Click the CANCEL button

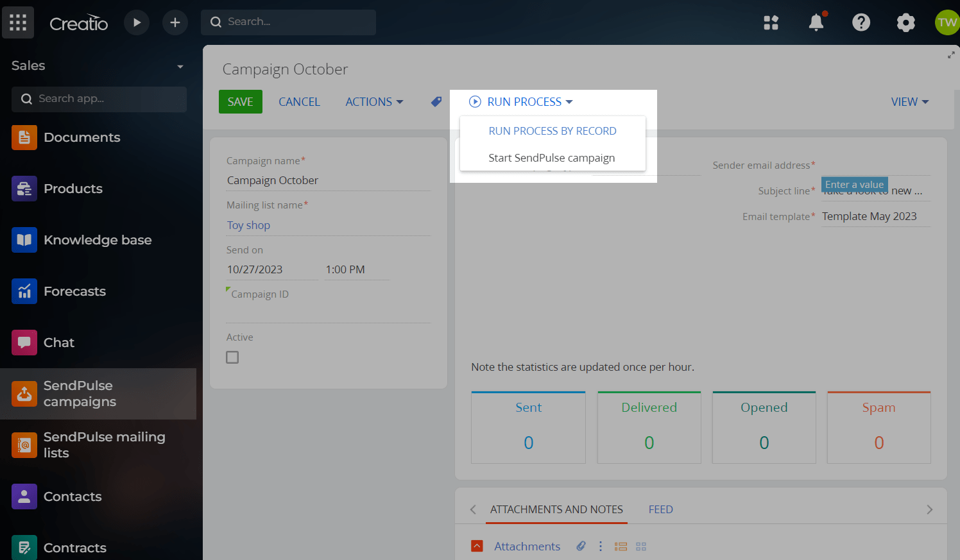[x=299, y=102]
